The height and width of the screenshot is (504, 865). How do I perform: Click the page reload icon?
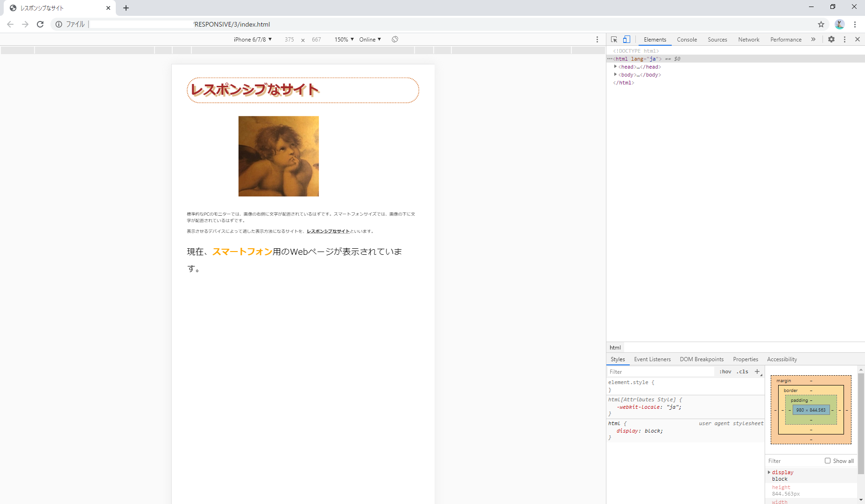coord(40,24)
